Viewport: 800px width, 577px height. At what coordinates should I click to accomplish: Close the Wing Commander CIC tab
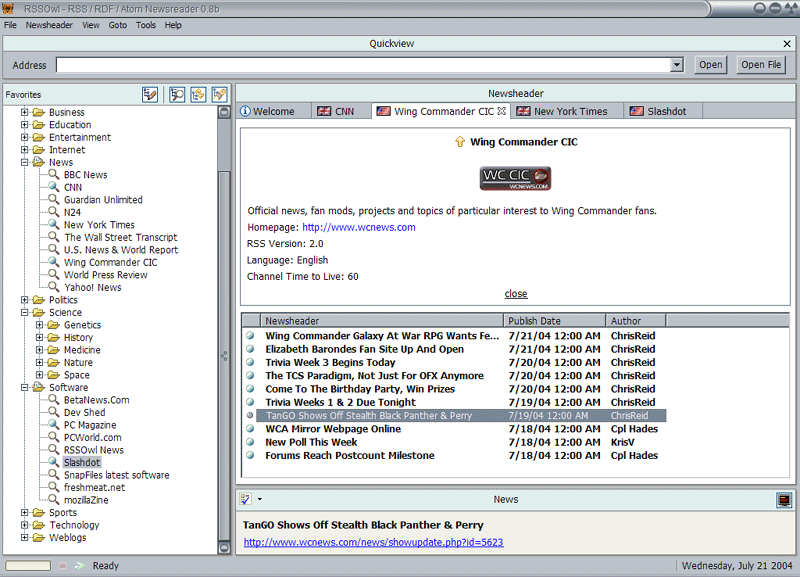tap(502, 111)
